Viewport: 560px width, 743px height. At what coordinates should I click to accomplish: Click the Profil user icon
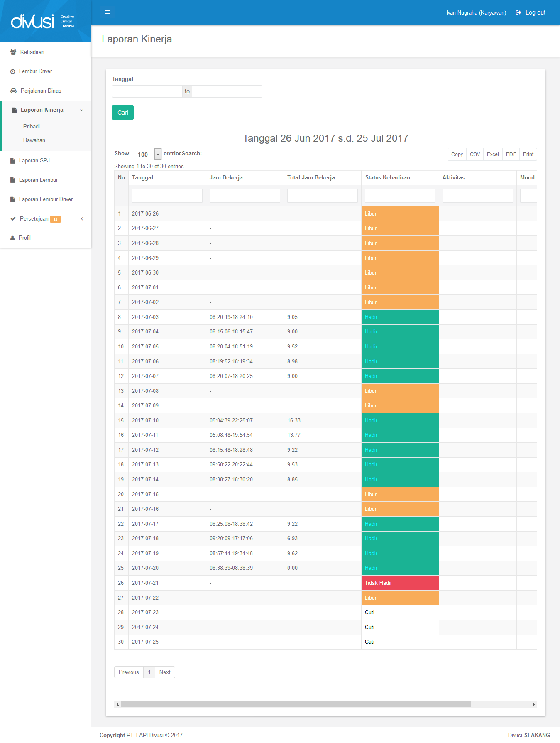click(13, 238)
